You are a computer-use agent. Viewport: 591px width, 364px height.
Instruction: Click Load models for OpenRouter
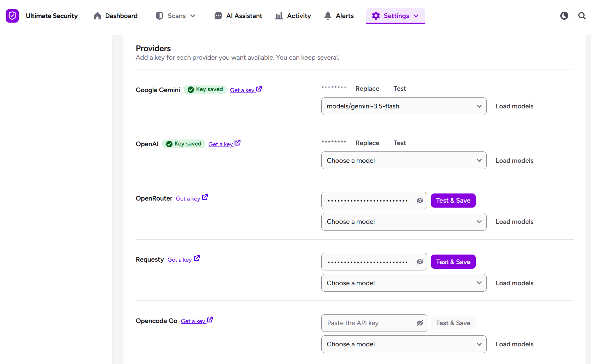(x=514, y=222)
